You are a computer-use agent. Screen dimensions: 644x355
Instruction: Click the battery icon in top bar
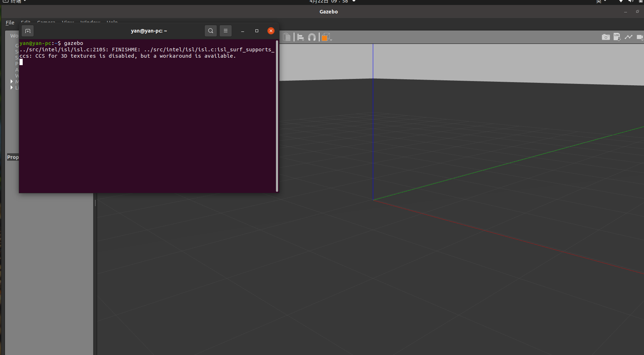[x=641, y=1]
